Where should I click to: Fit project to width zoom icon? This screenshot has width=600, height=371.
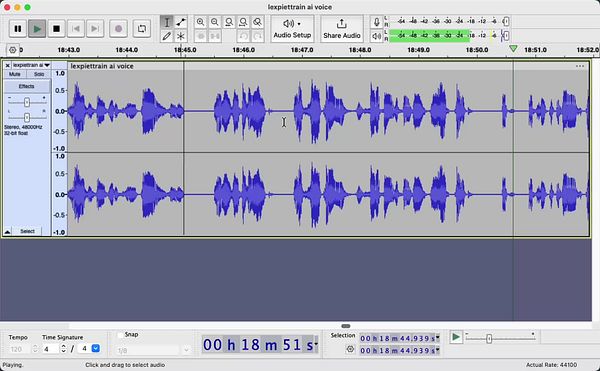[243, 22]
